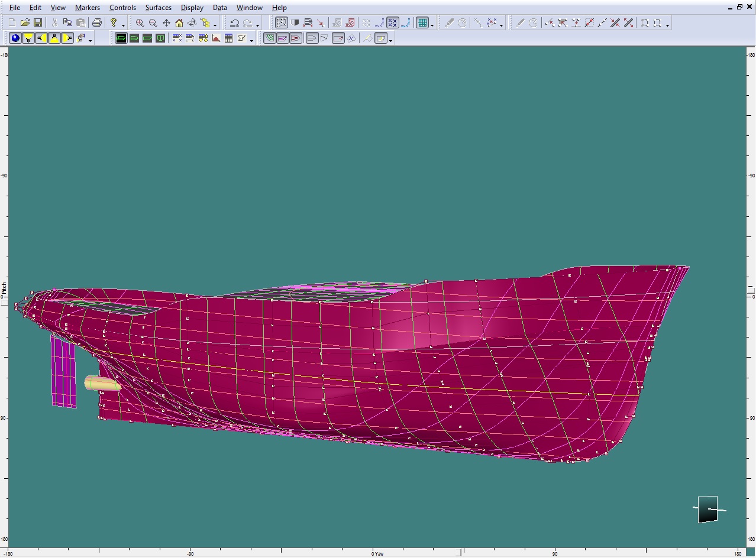Click the yellow question mark Help icon
The image size is (756, 558).
114,23
